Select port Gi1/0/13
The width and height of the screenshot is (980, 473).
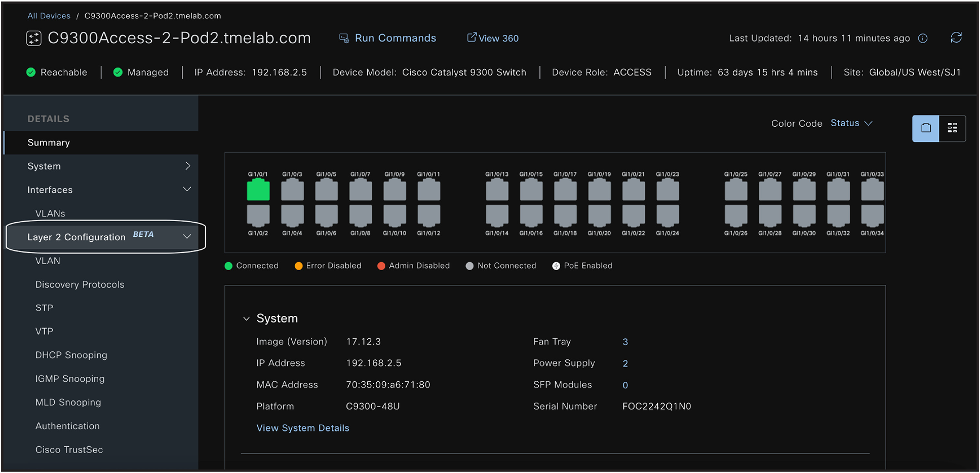point(497,190)
